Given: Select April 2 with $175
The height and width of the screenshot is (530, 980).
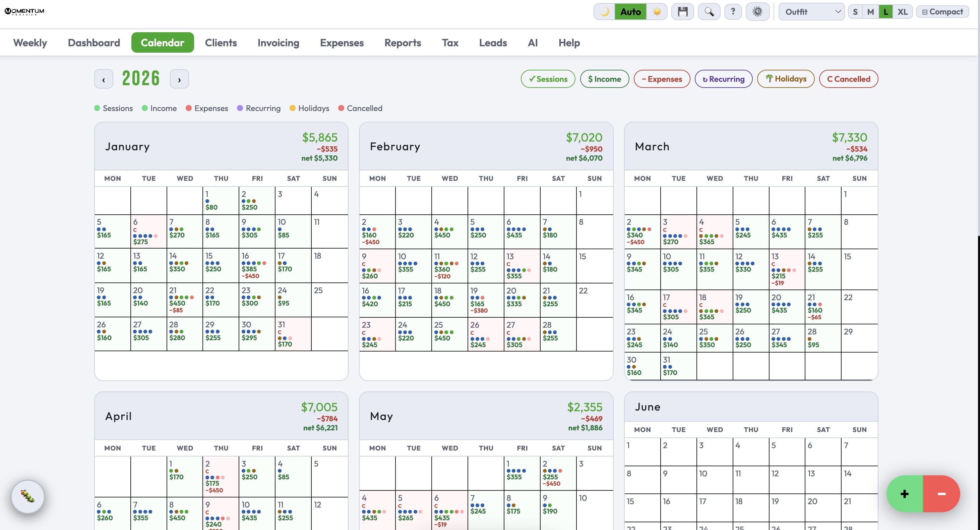Looking at the screenshot, I should (x=221, y=476).
